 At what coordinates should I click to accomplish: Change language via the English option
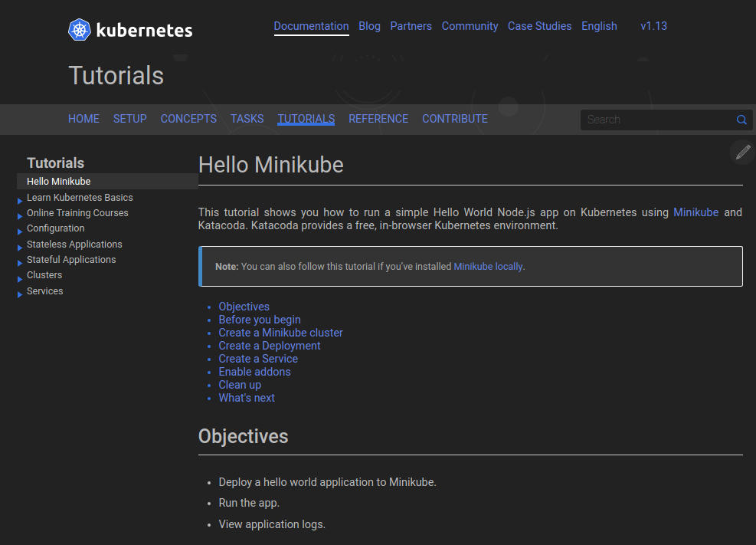click(599, 25)
